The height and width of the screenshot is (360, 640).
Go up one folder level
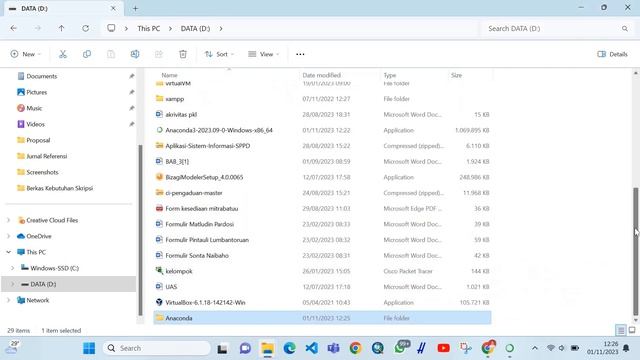point(61,28)
